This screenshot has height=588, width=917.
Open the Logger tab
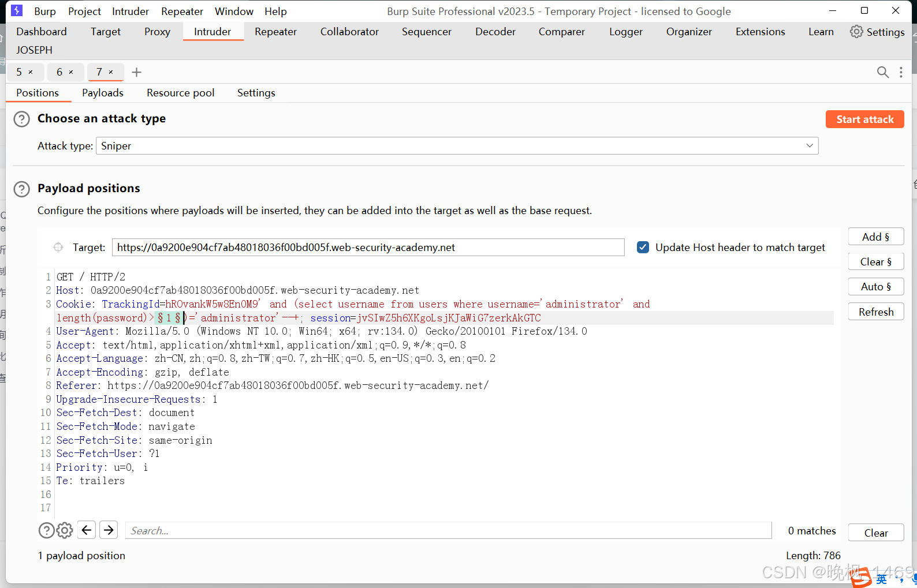click(626, 32)
